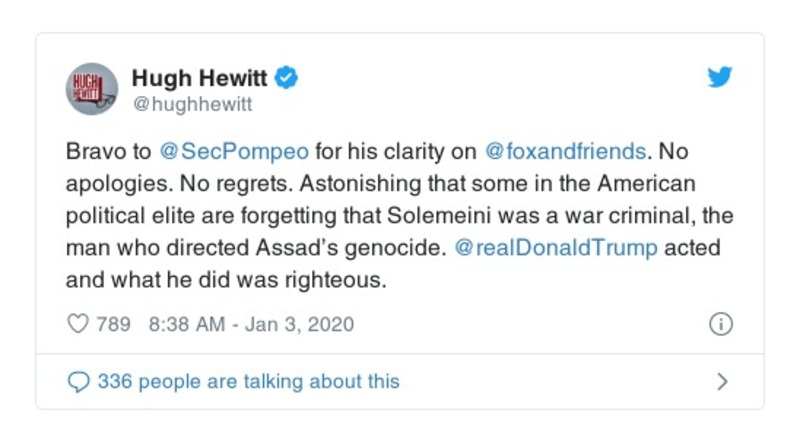Click the blue verified badge

point(288,77)
